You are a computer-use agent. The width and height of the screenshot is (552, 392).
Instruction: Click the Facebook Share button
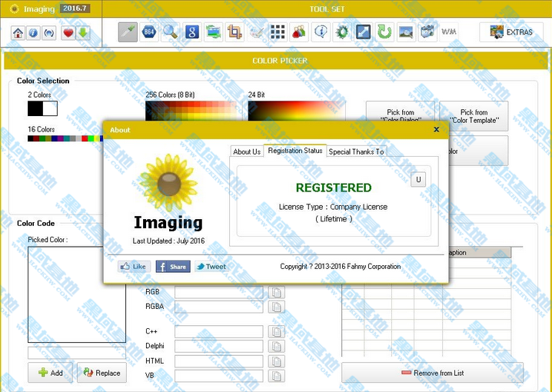173,267
